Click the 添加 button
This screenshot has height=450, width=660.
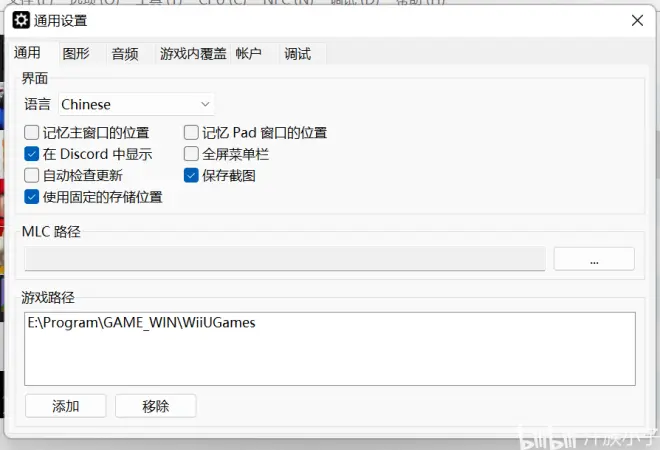click(66, 406)
